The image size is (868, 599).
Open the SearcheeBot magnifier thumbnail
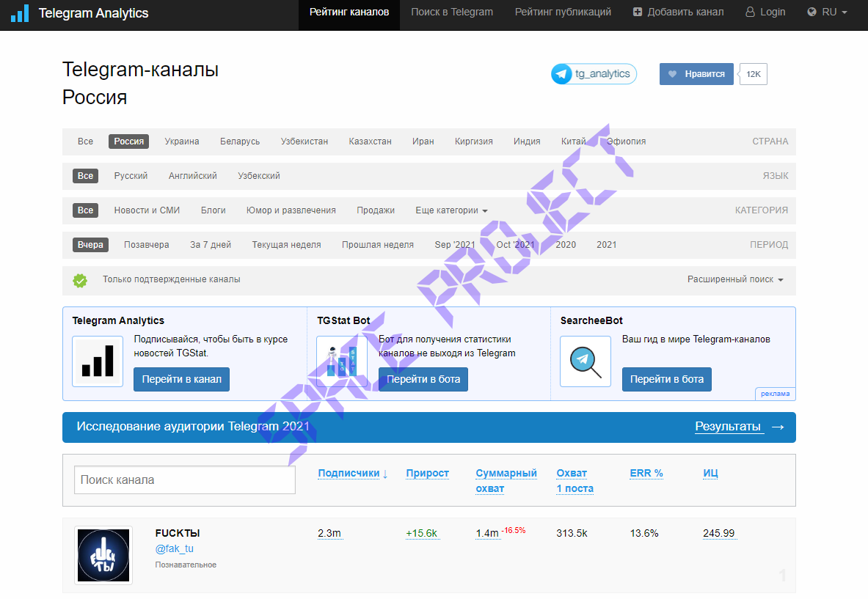coord(585,361)
